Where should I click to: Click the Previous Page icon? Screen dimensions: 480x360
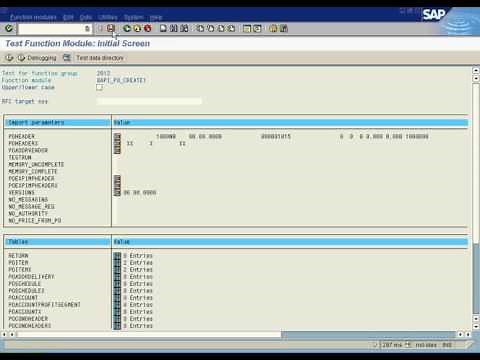(211, 28)
